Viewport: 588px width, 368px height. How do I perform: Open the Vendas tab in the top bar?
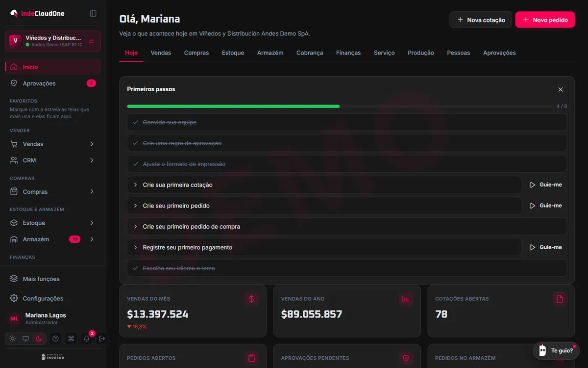(x=161, y=53)
